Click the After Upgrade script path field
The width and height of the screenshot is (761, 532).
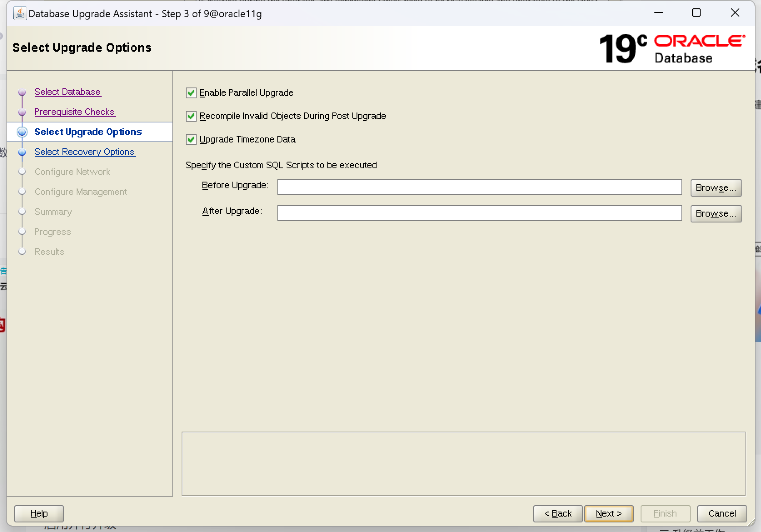(479, 213)
